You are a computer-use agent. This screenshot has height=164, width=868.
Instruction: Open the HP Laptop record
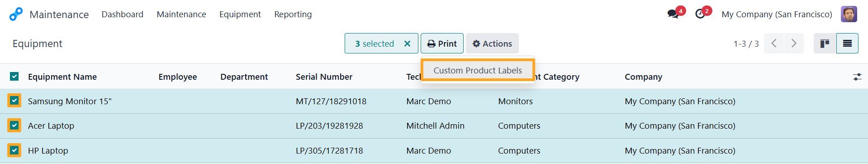pos(48,151)
